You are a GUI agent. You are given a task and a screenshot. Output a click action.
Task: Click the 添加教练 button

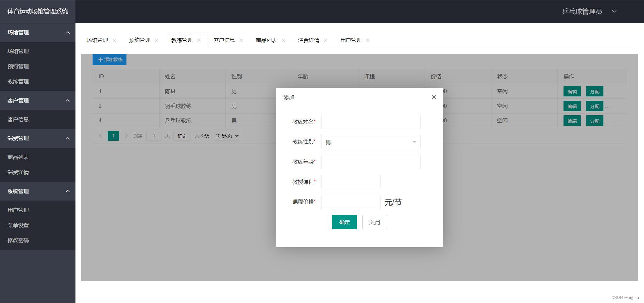click(110, 59)
